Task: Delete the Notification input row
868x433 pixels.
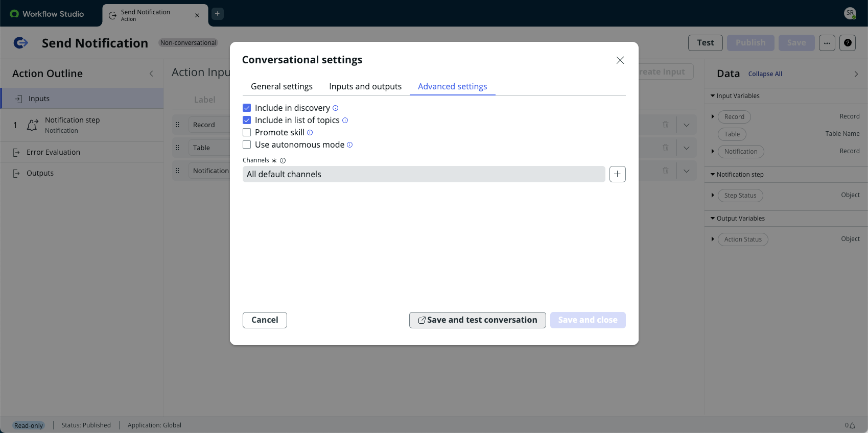Action: click(x=665, y=171)
